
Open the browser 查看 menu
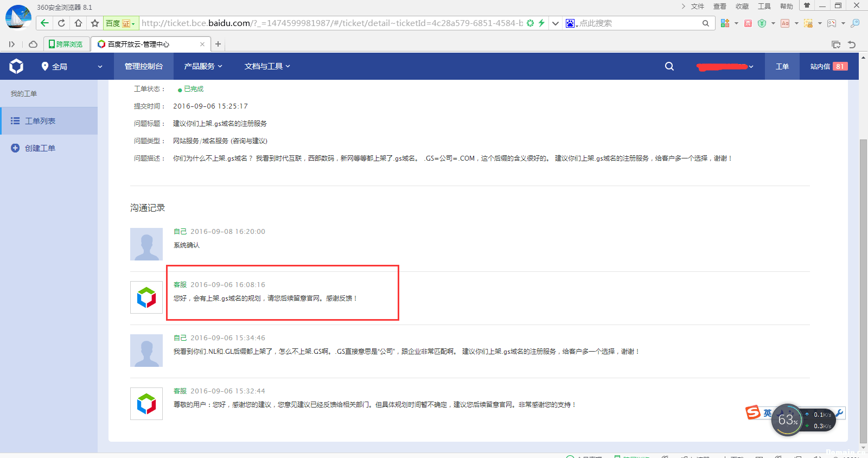click(x=719, y=7)
